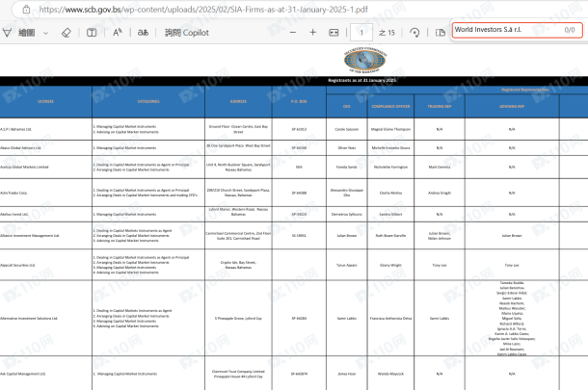Zoom in with the plus icon

(x=312, y=33)
